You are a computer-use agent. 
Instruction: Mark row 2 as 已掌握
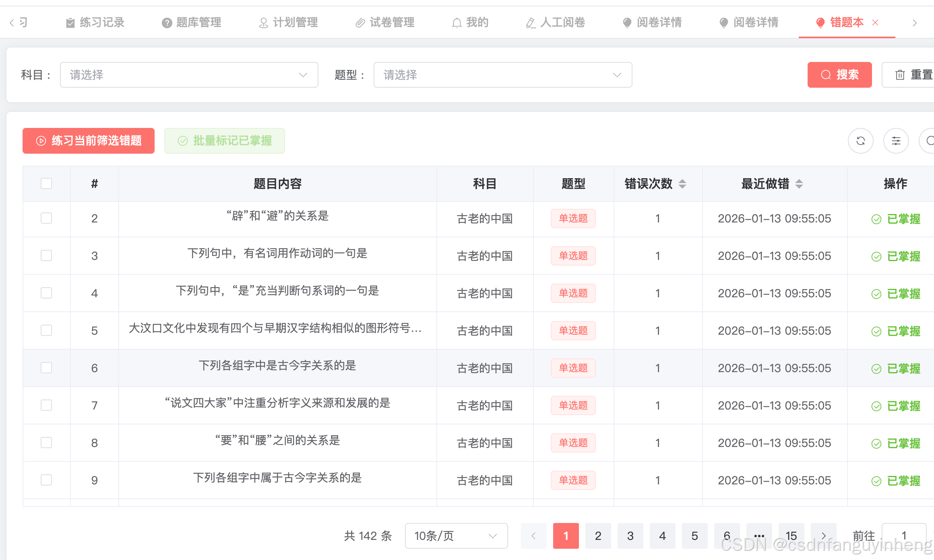point(897,219)
